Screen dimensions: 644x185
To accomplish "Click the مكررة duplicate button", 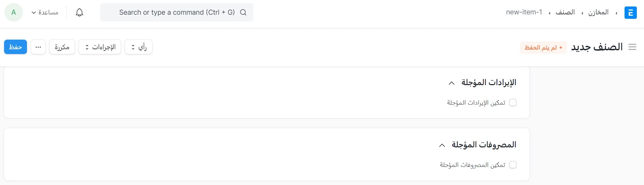I will [x=62, y=47].
